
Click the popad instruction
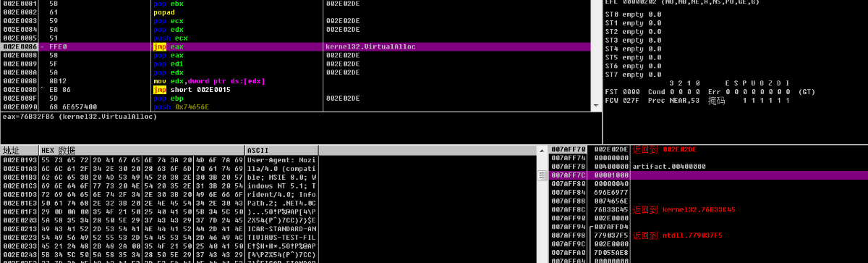[x=165, y=12]
